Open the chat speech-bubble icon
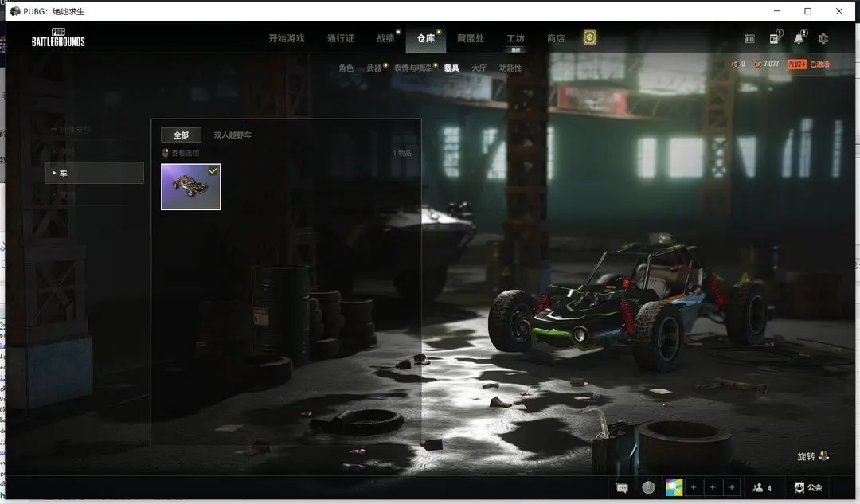This screenshot has height=504, width=860. tap(622, 487)
